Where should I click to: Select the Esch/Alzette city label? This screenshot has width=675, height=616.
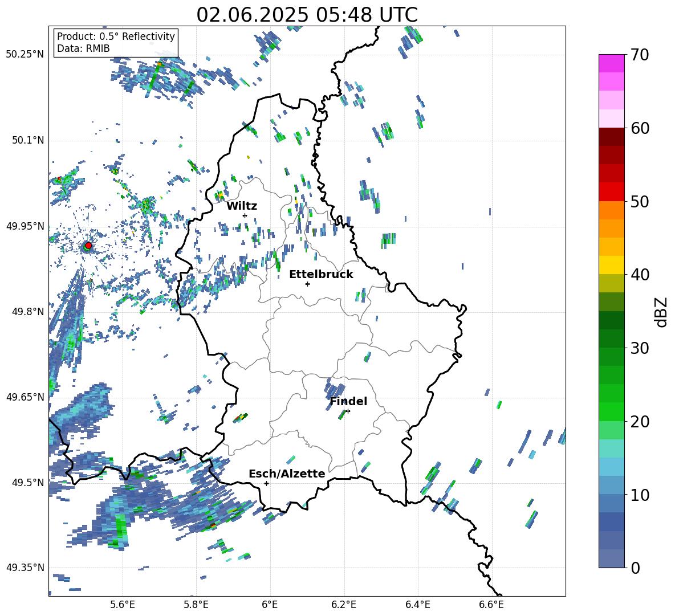coord(287,474)
